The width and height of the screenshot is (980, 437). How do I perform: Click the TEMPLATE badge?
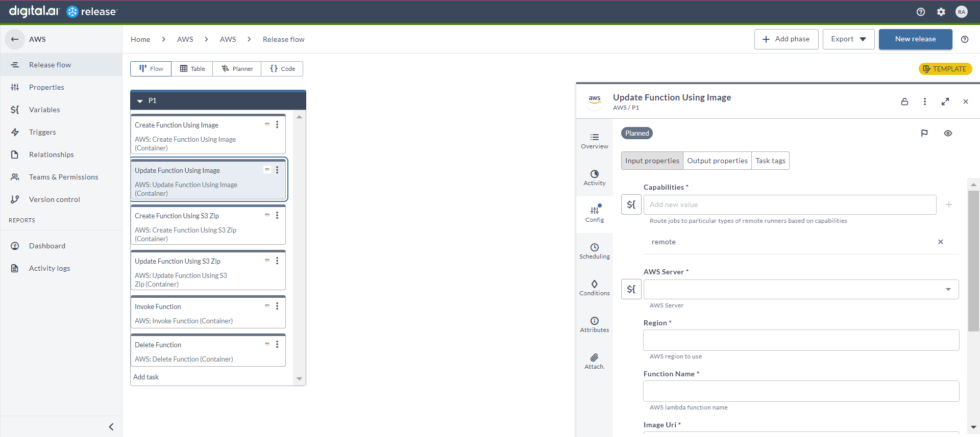click(945, 69)
